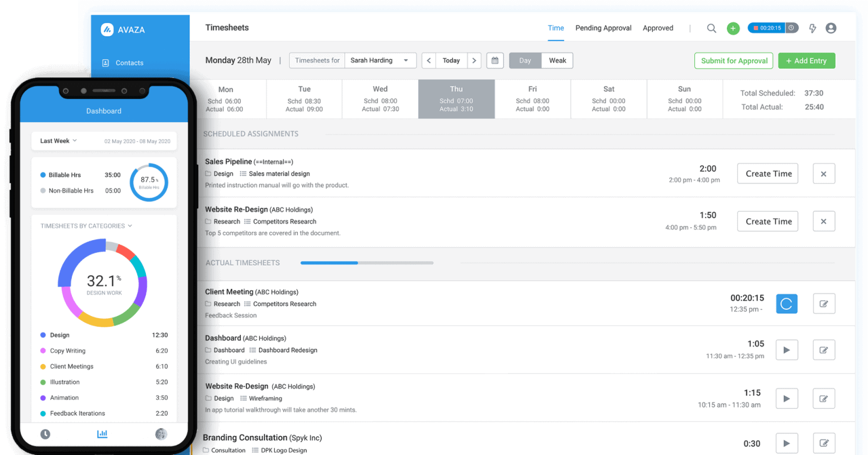The height and width of the screenshot is (455, 868).
Task: Click the Actual Timesheets progress bar
Action: (x=367, y=263)
